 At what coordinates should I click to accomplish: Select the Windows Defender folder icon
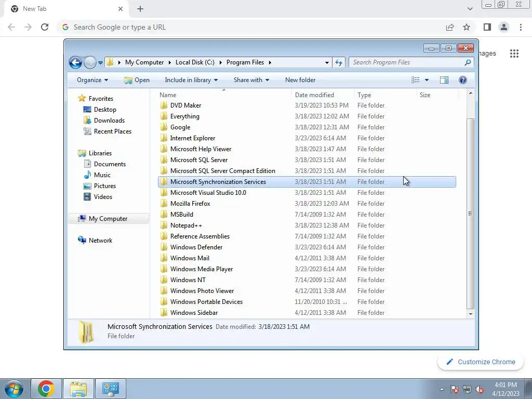tap(164, 247)
